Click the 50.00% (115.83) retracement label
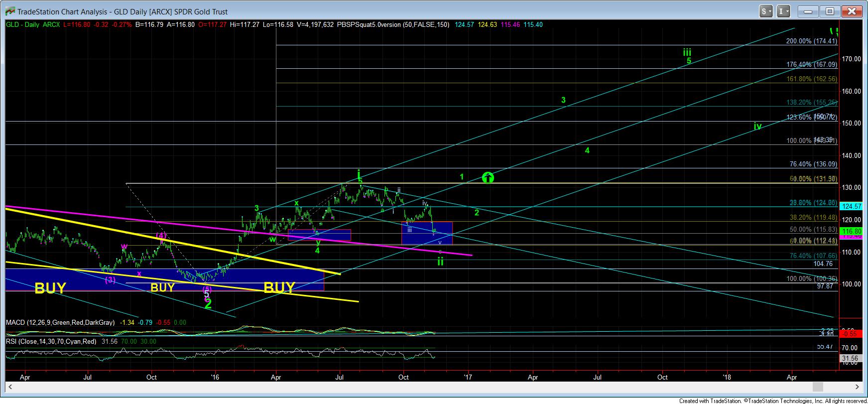The image size is (868, 404). (x=813, y=230)
